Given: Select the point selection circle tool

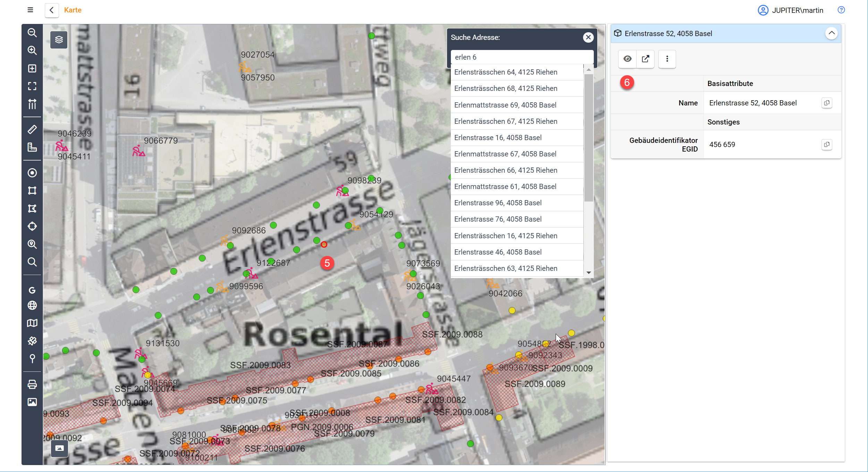Looking at the screenshot, I should click(32, 173).
